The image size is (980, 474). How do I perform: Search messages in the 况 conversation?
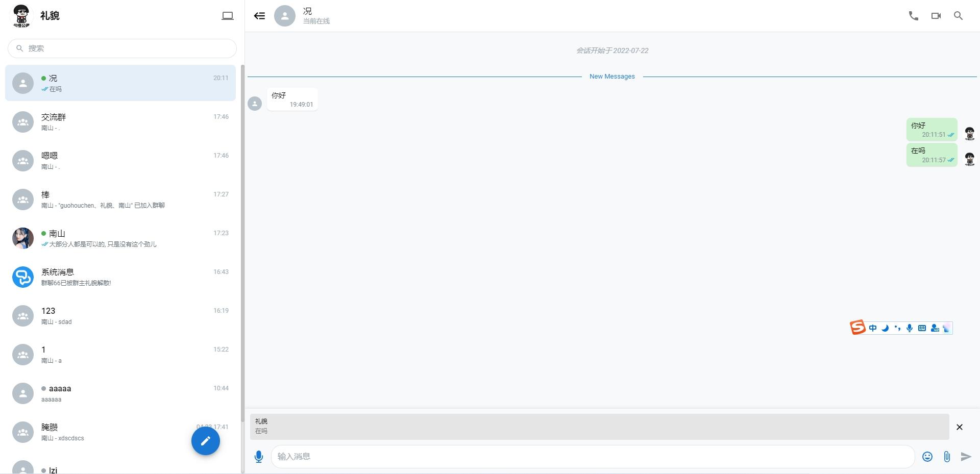[959, 16]
